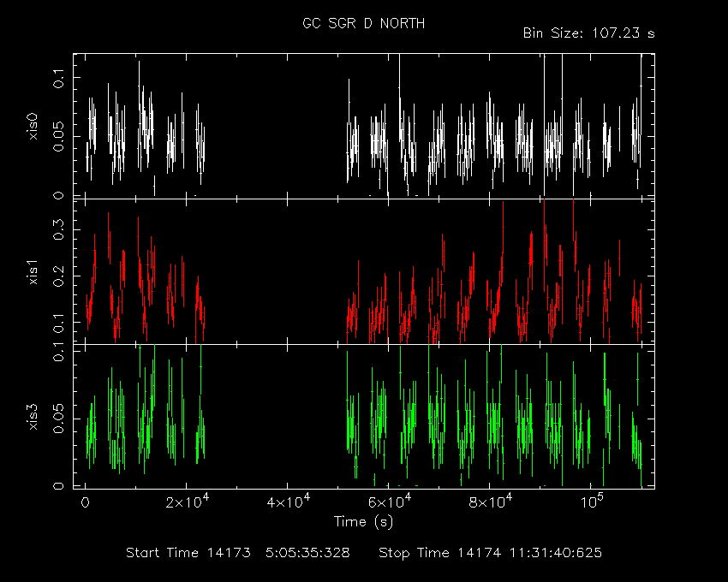Click the green xis3 light curve data

[363, 415]
